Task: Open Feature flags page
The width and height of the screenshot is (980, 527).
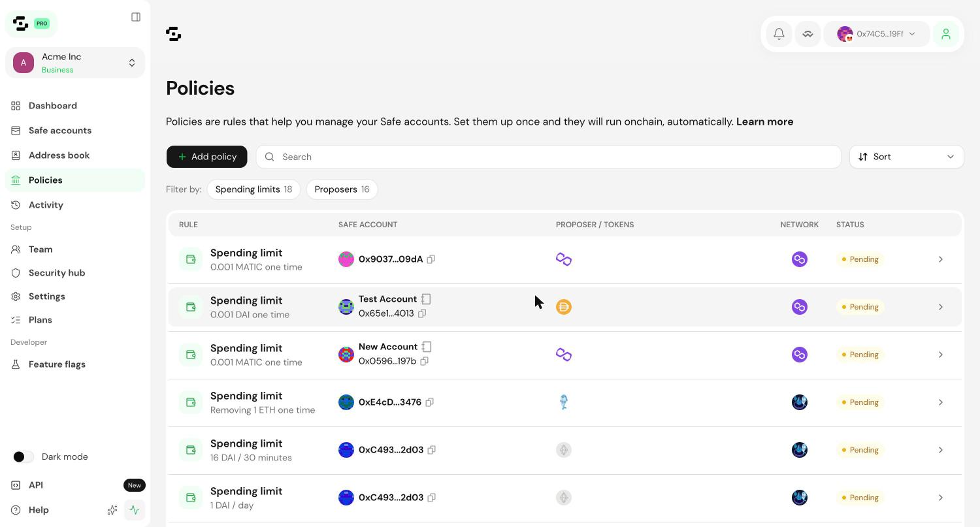Action: [x=75, y=364]
